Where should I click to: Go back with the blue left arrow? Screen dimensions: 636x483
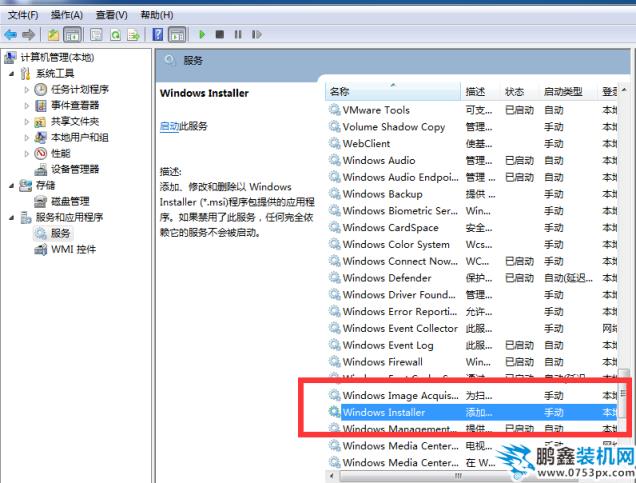[11, 35]
